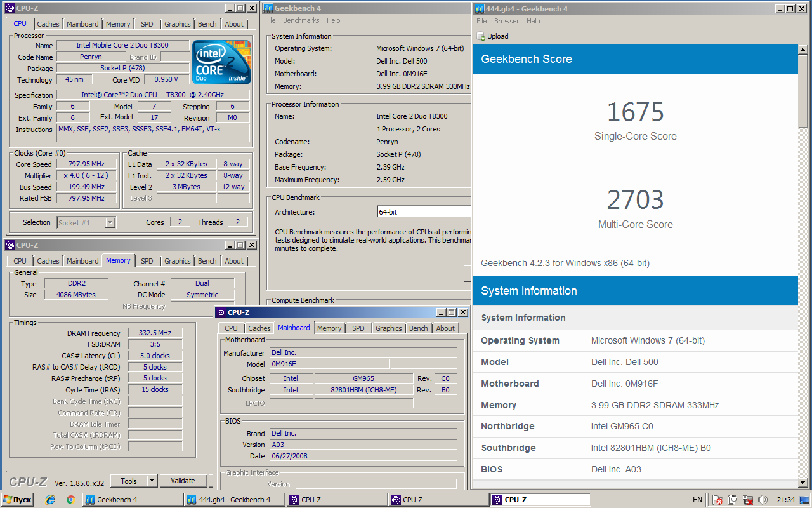Expand the Tools button dropdown arrow
The width and height of the screenshot is (812, 508).
[152, 481]
